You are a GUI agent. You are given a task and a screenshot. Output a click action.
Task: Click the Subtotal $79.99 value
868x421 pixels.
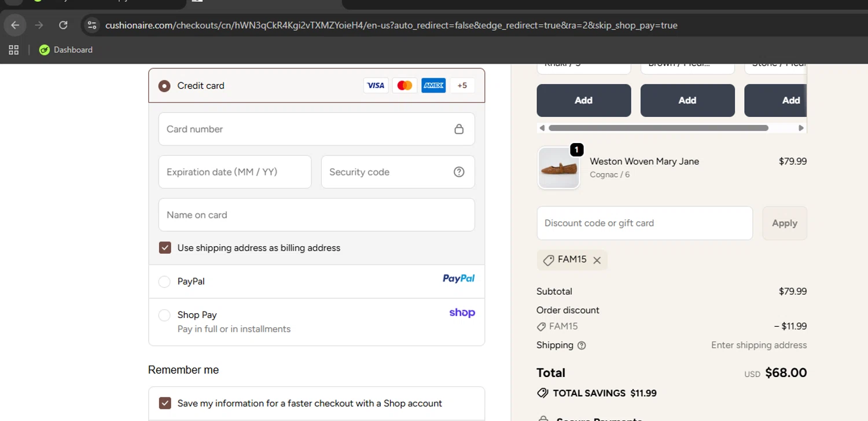(x=793, y=291)
